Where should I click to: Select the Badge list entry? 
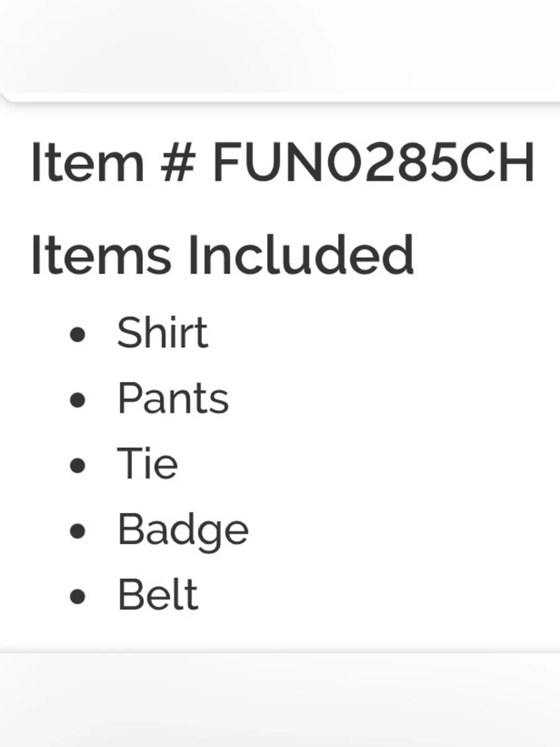coord(183,531)
